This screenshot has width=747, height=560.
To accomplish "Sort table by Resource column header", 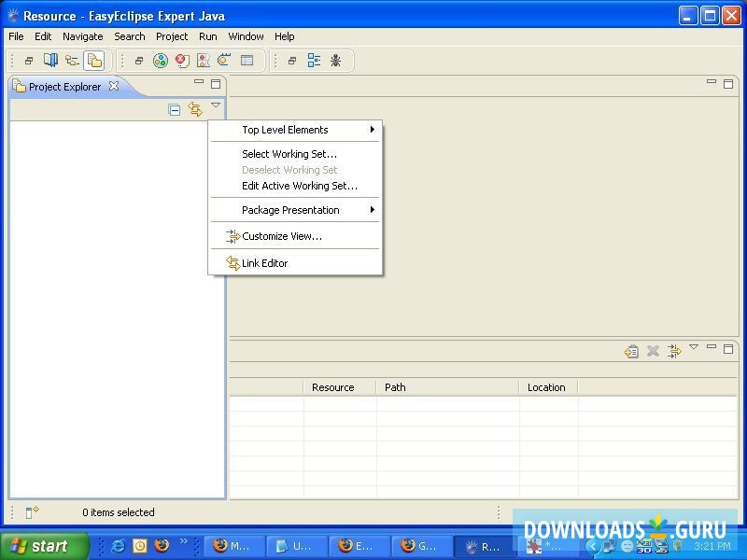I will coord(333,387).
